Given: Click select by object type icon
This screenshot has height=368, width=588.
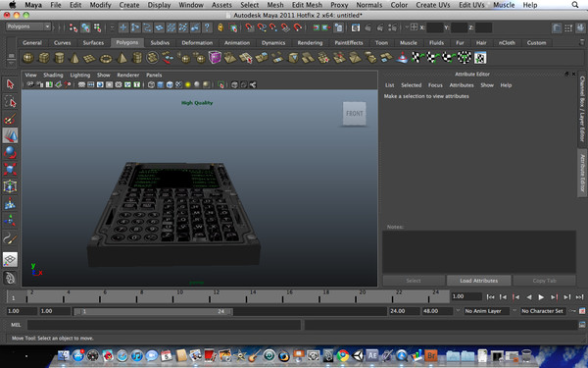Looking at the screenshot, I should tap(85, 27).
